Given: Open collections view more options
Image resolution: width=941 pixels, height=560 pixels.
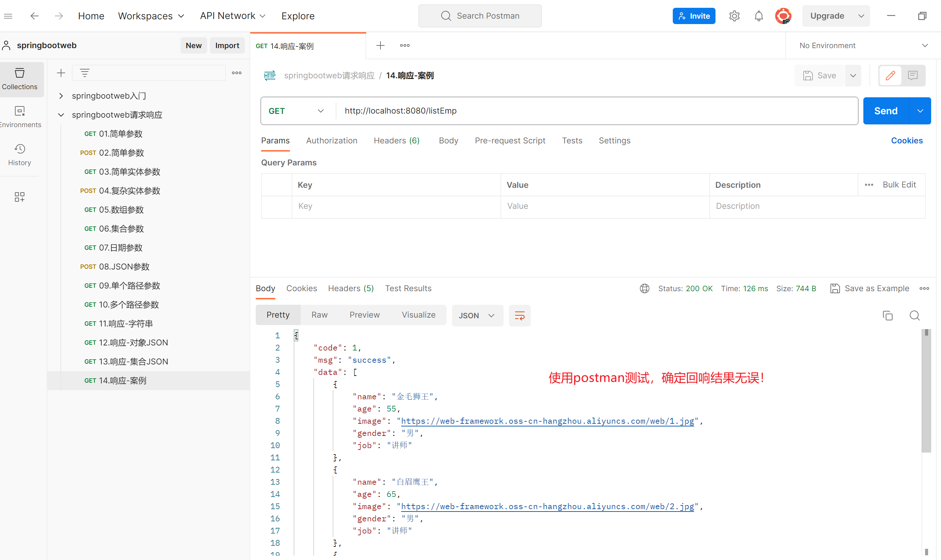Looking at the screenshot, I should (237, 73).
